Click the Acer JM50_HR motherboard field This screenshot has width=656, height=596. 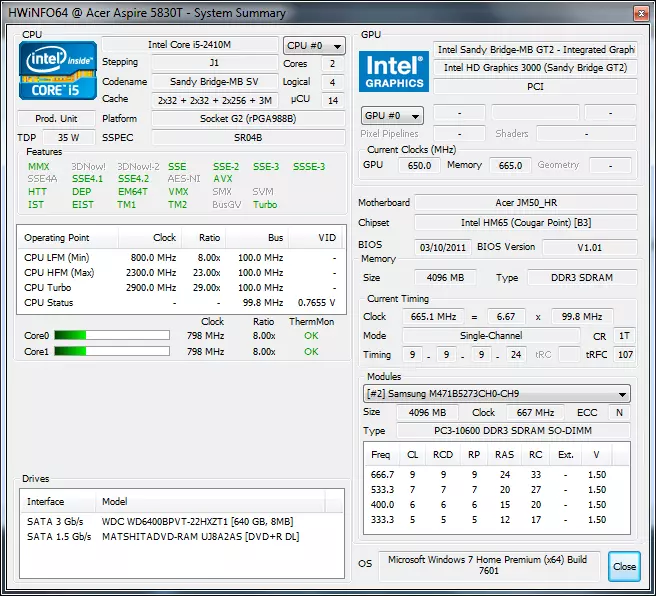pyautogui.click(x=525, y=202)
